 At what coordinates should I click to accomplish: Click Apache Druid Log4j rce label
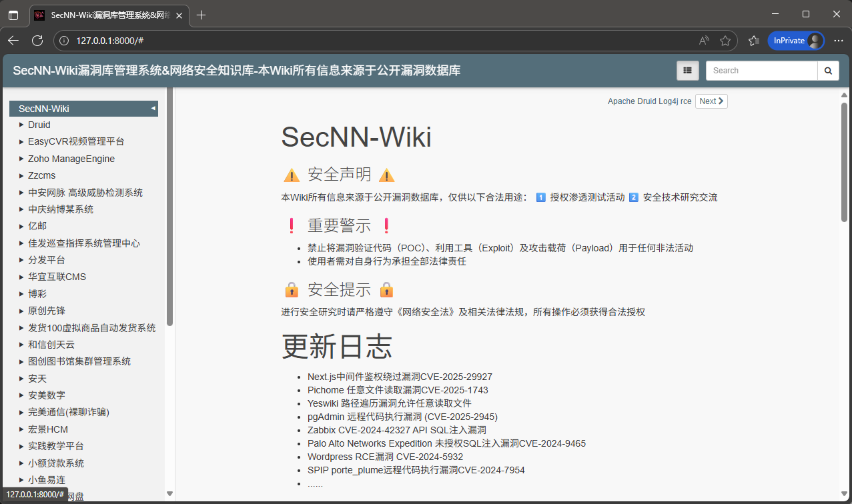(x=649, y=101)
